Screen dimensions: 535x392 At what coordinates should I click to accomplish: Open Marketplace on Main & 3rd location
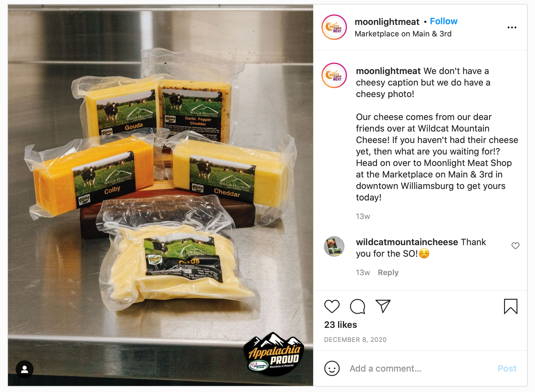pyautogui.click(x=403, y=34)
